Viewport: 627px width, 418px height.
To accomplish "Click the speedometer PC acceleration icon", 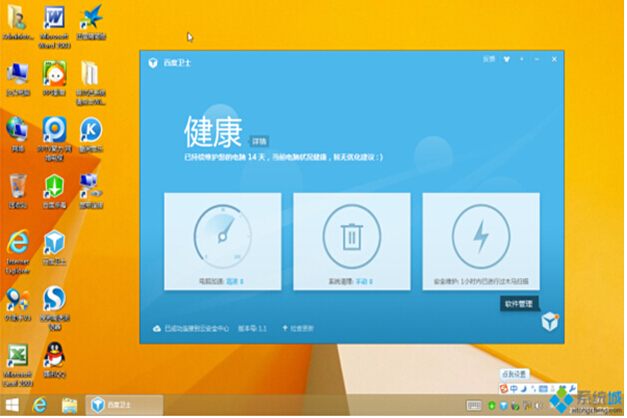I will (x=222, y=238).
